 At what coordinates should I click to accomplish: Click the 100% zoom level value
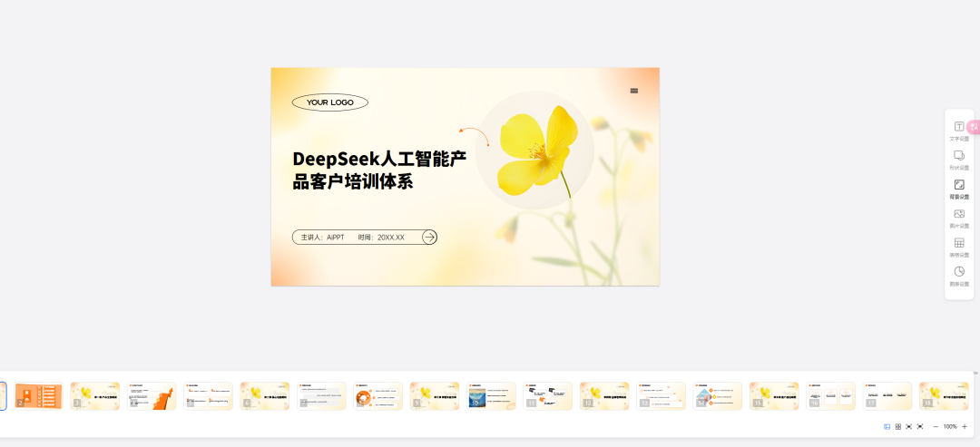(950, 426)
